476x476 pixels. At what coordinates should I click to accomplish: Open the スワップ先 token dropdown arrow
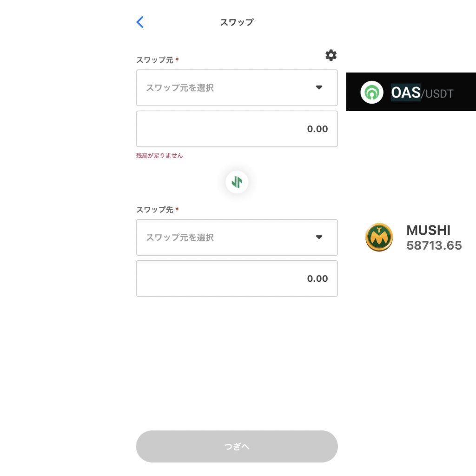pyautogui.click(x=319, y=237)
